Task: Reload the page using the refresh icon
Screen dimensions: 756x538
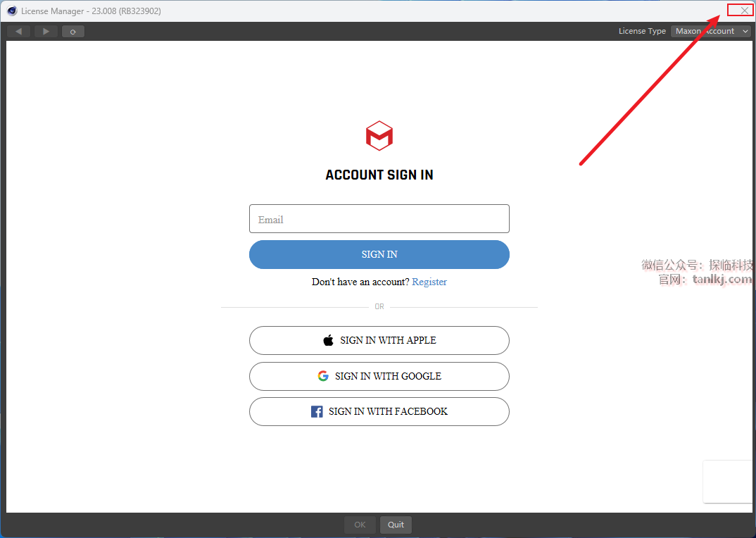Action: pyautogui.click(x=73, y=32)
